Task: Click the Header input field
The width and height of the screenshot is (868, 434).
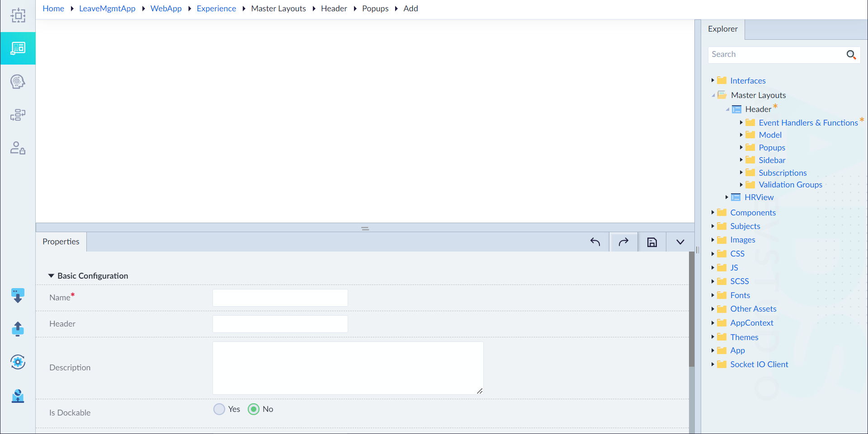Action: pos(280,324)
